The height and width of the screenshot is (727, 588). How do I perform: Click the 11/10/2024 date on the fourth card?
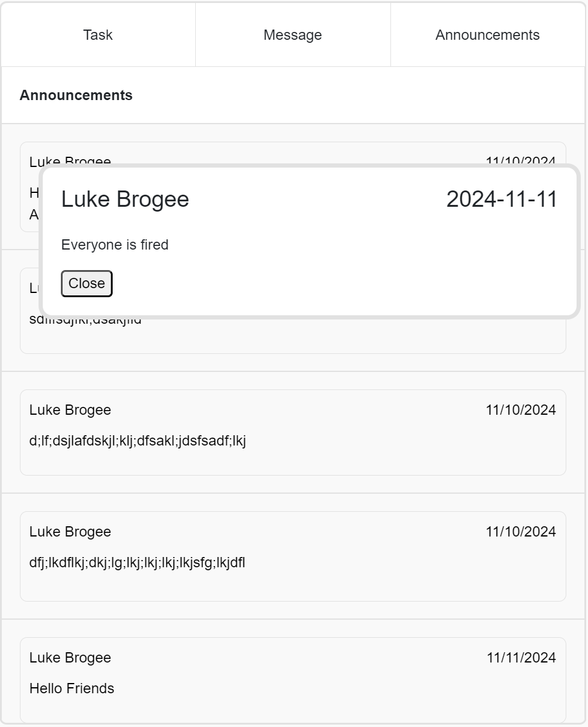(x=521, y=532)
